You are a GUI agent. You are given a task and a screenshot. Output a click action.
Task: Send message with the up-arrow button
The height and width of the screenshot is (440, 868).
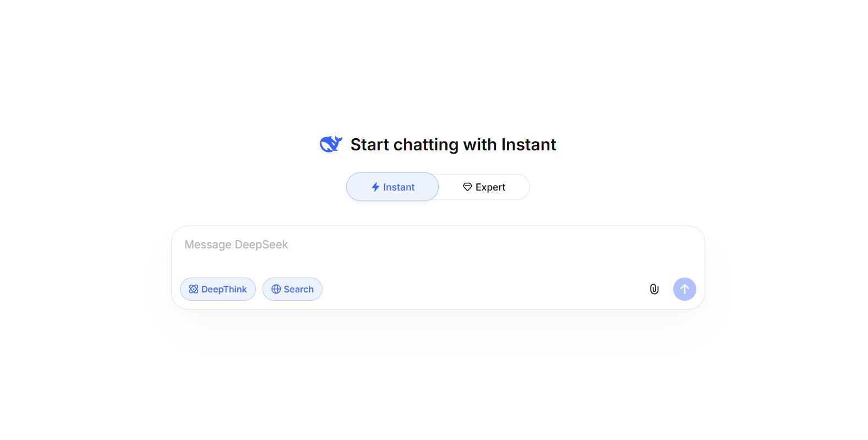click(x=685, y=289)
